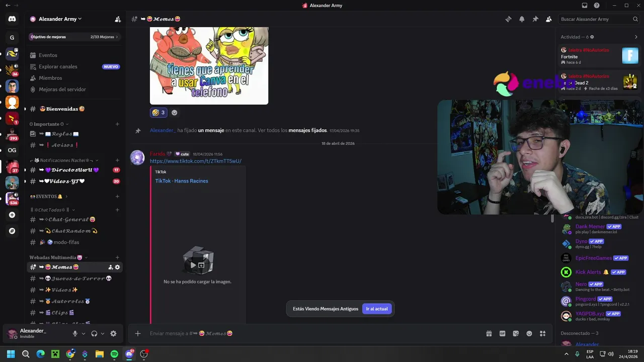Toggle the laughing emoji reaction with 3
Screen dimensions: 644x362
[158, 113]
